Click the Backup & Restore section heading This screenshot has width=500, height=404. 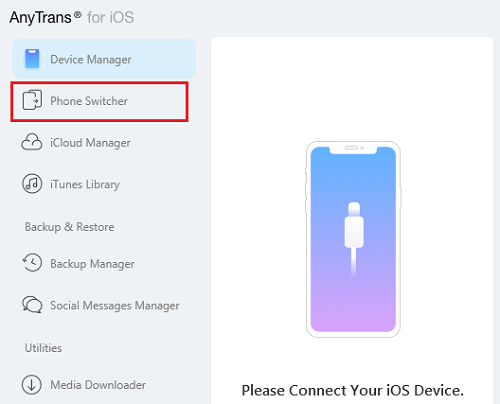point(69,227)
